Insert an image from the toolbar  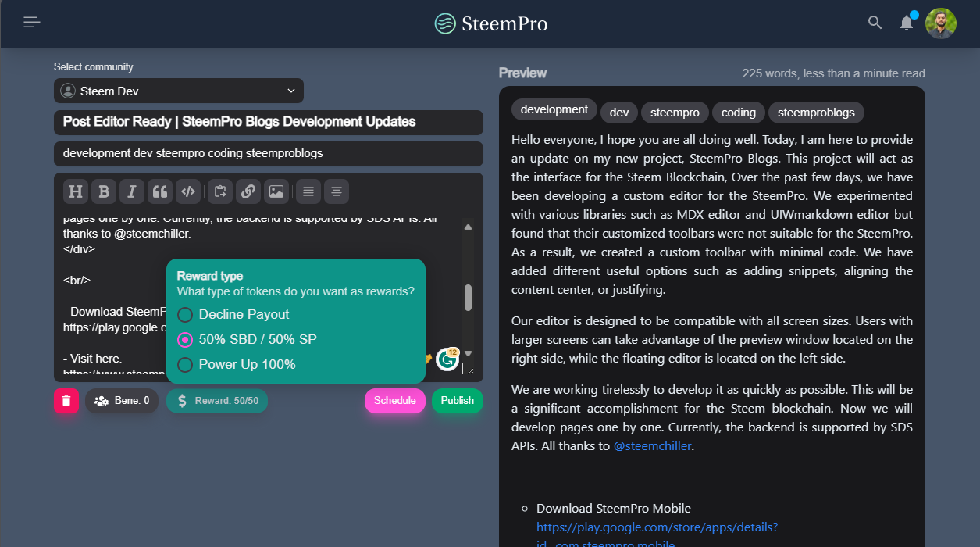click(276, 191)
